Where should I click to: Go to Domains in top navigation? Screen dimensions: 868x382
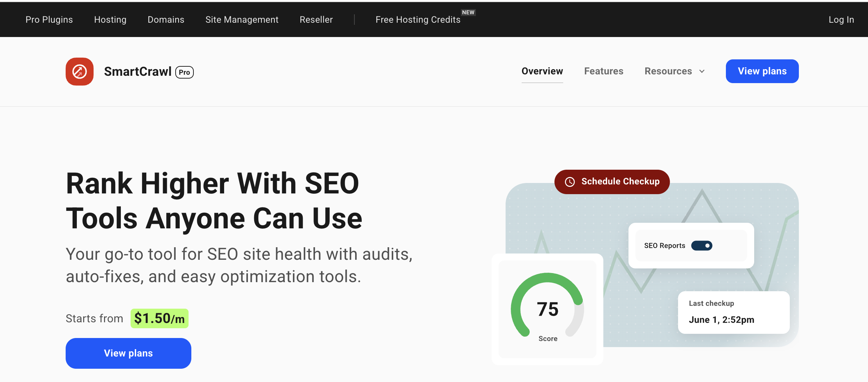(x=166, y=20)
